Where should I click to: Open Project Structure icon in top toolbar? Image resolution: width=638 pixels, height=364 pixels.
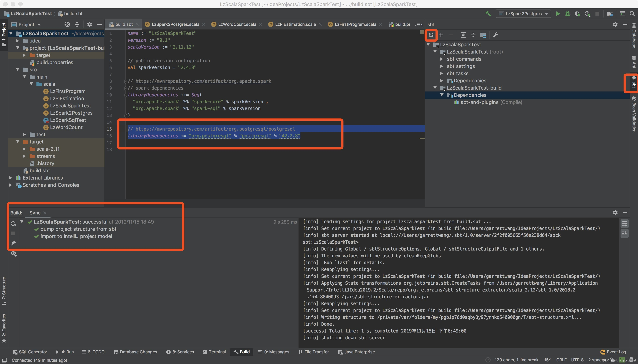610,14
